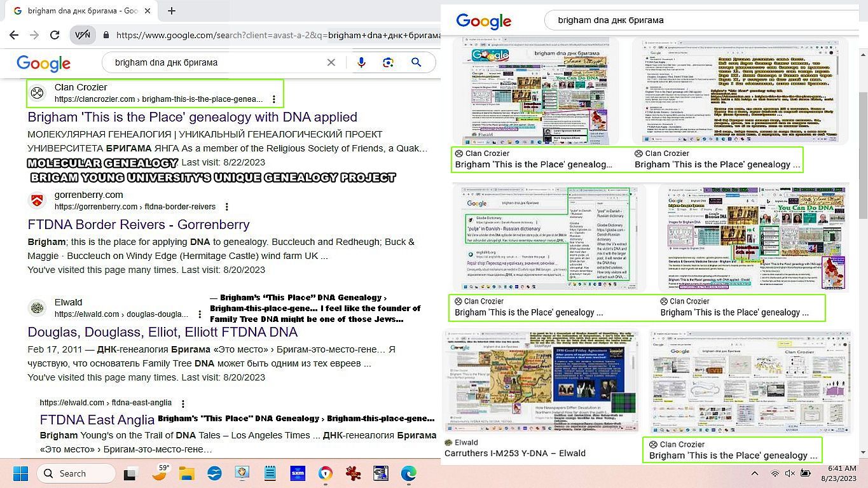Clear the search box with the X

tap(331, 62)
